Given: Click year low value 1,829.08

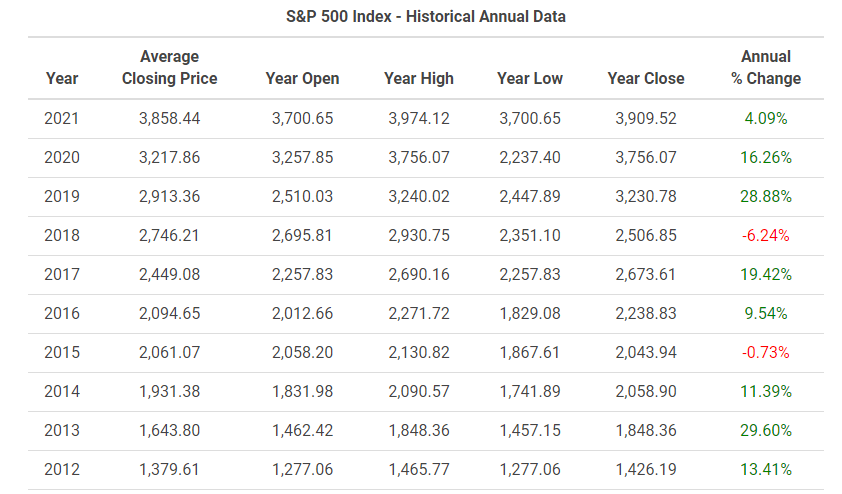Looking at the screenshot, I should [x=530, y=314].
